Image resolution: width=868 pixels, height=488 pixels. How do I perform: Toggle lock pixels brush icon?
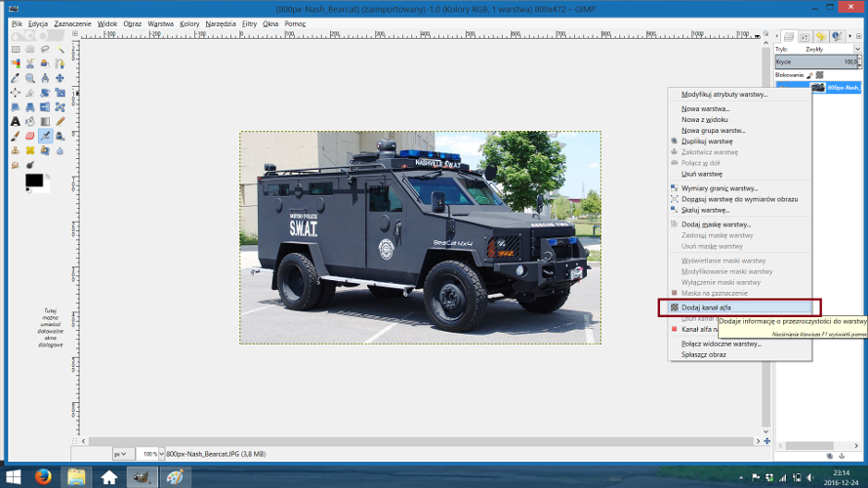click(809, 75)
